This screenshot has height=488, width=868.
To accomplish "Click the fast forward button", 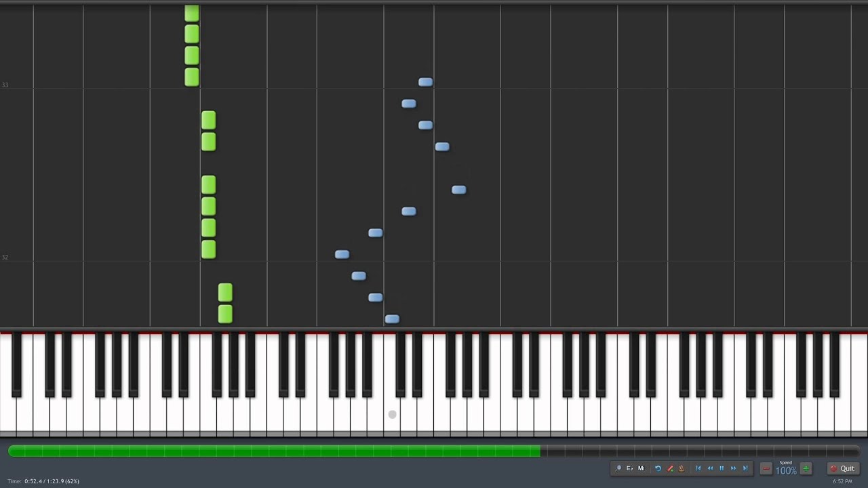I will 733,468.
